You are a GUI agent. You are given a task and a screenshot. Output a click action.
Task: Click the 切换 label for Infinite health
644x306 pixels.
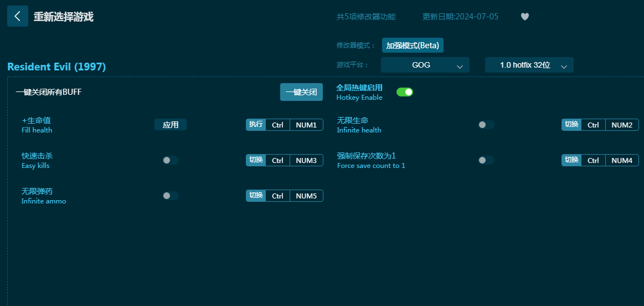tap(571, 125)
